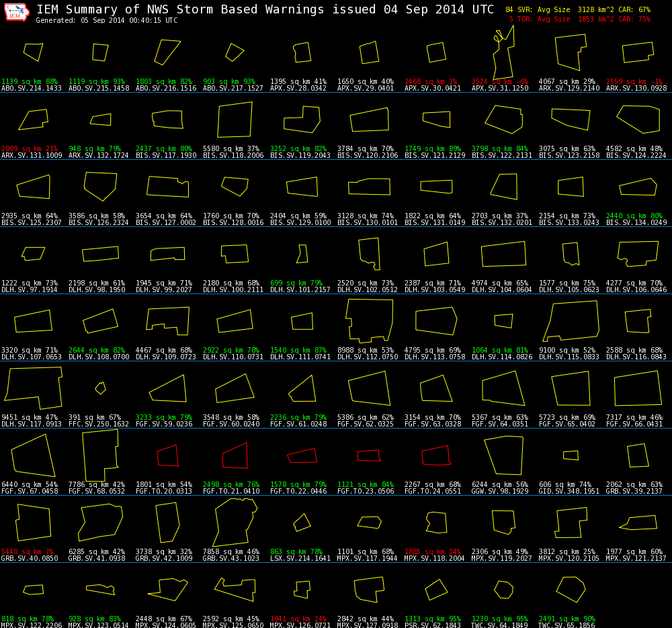Click the red '1468 sq km 1%' value

pyautogui.click(x=431, y=81)
